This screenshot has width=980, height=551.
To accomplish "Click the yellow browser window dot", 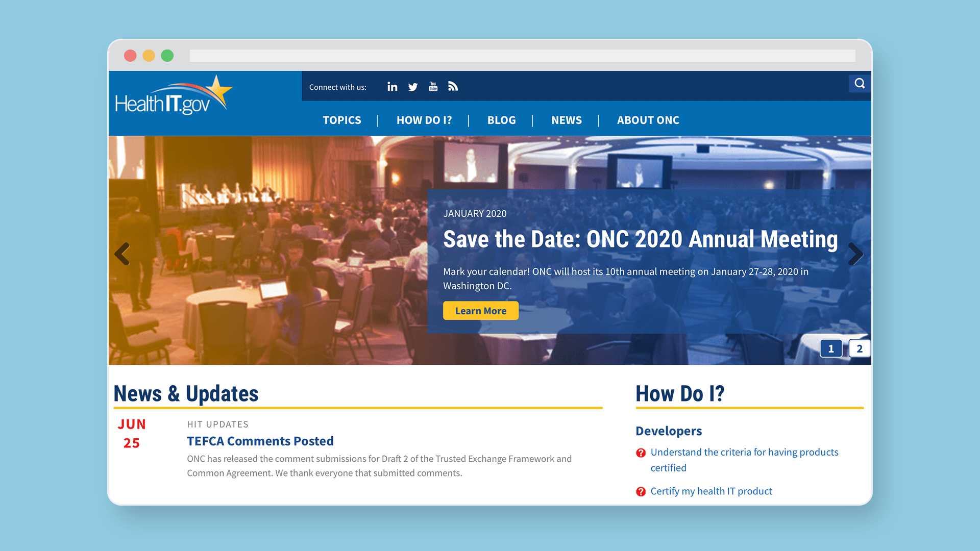I will click(x=149, y=56).
